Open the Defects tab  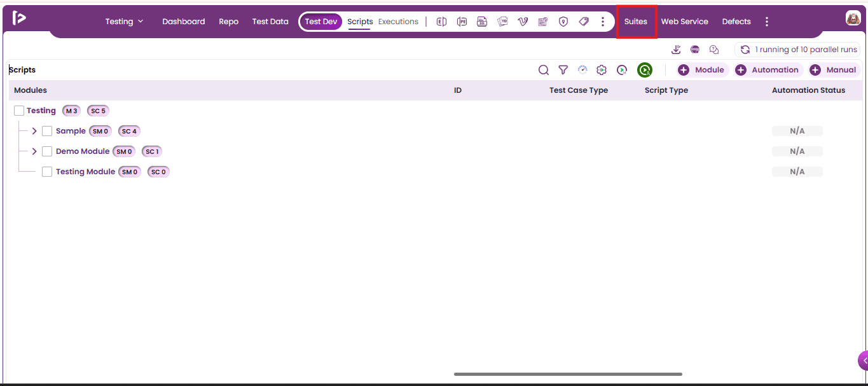(736, 22)
